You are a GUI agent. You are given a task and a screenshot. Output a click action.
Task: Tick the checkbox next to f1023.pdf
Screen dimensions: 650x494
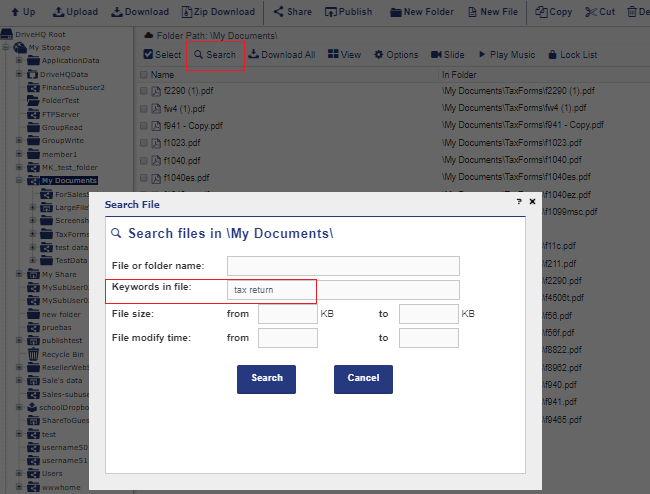click(x=144, y=143)
